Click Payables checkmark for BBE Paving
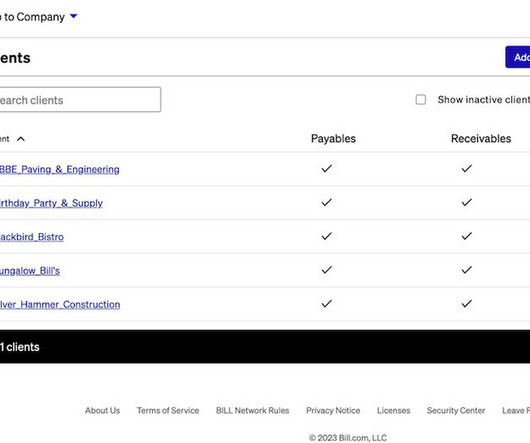Viewport: 530px width, 443px height. [x=327, y=168]
